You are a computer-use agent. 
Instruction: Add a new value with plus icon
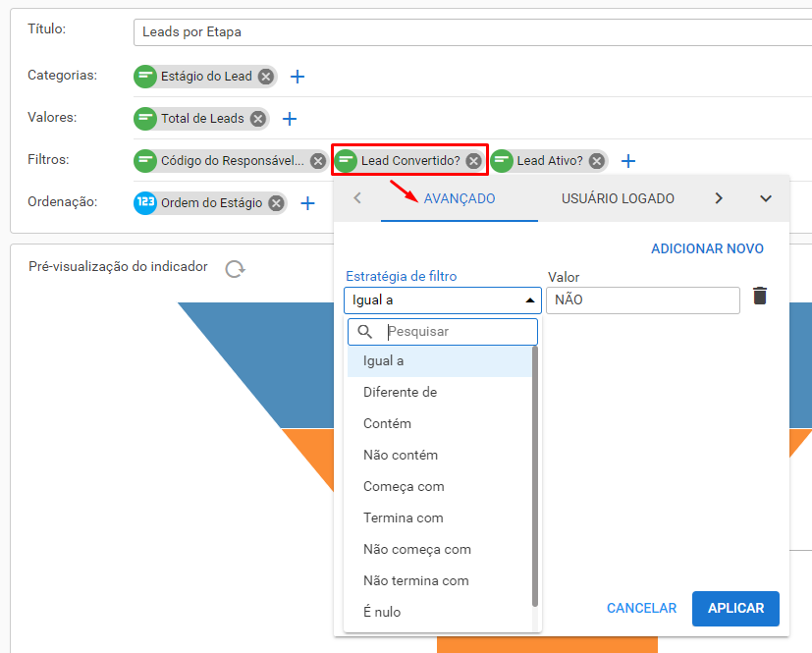coord(290,119)
